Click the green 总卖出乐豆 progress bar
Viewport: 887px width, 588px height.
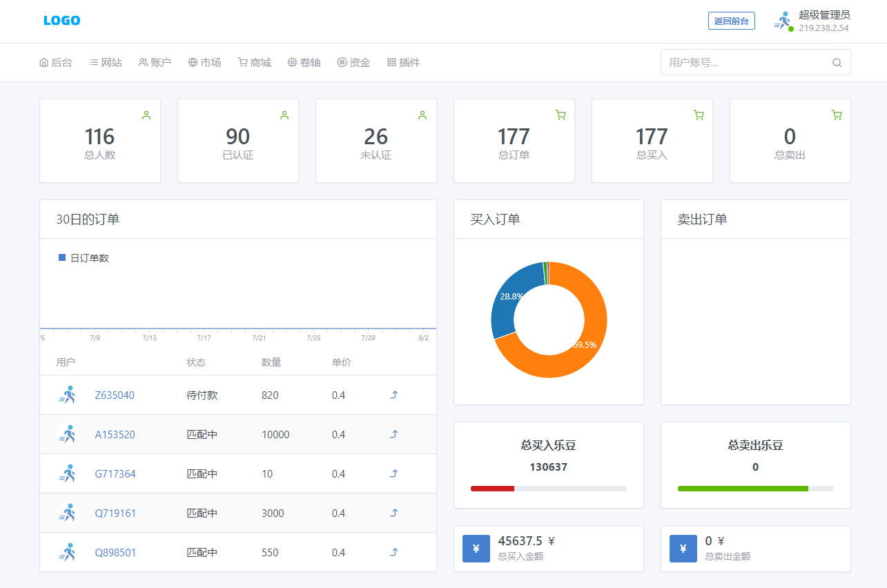click(x=743, y=489)
